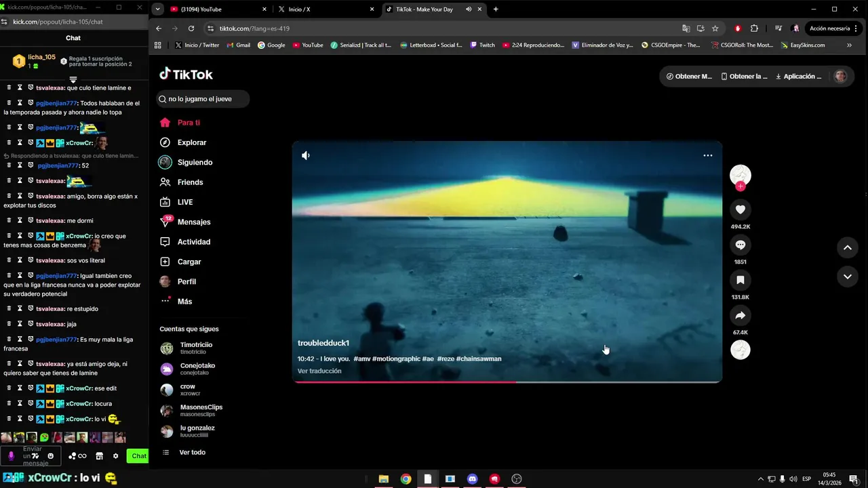Image resolution: width=868 pixels, height=488 pixels.
Task: Open followed account lu gonzalez
Action: (188, 431)
